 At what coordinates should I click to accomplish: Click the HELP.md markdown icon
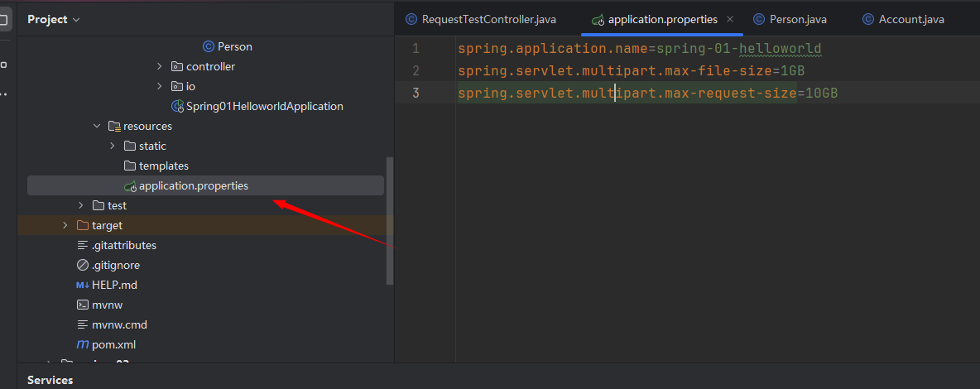tap(83, 286)
